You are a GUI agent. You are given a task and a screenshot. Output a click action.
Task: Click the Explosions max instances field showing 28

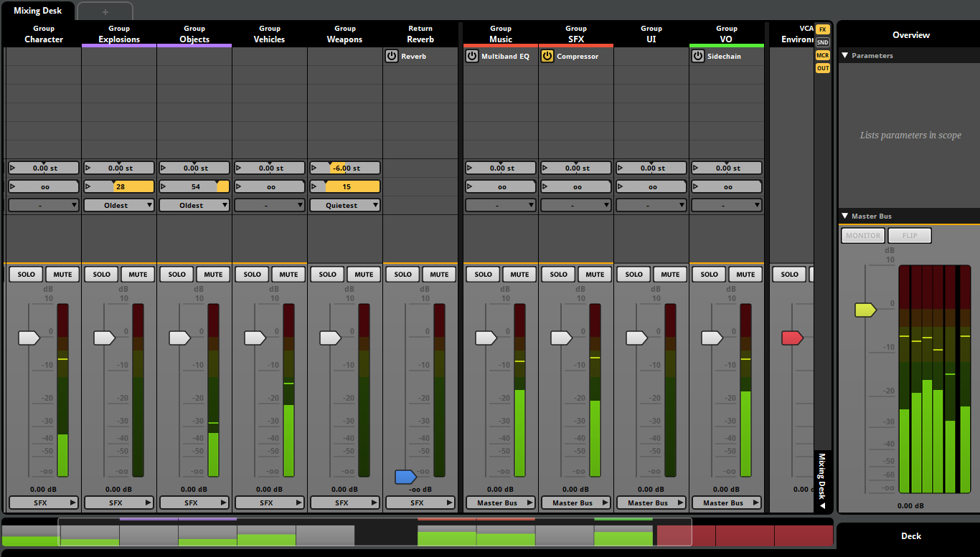[x=118, y=186]
